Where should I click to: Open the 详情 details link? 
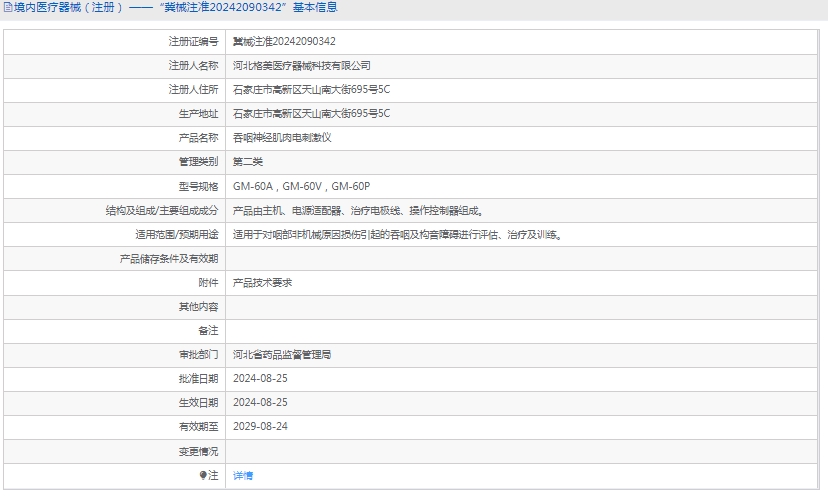click(243, 475)
